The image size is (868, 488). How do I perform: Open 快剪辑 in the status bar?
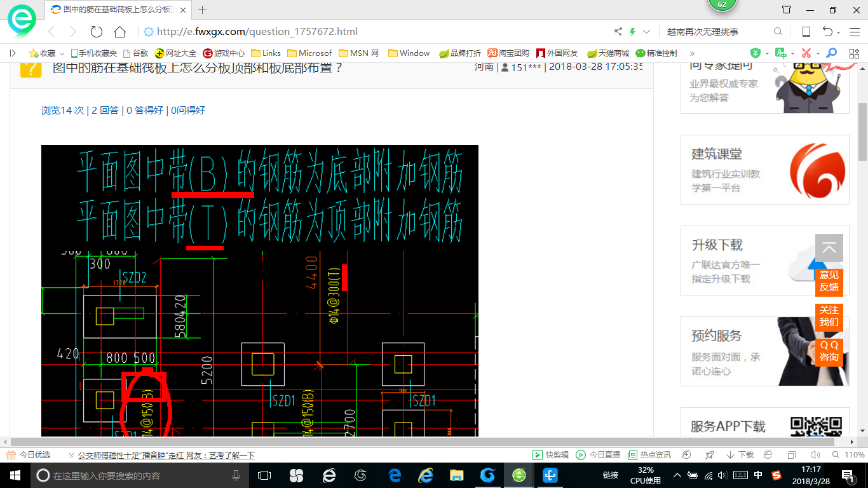pyautogui.click(x=550, y=455)
